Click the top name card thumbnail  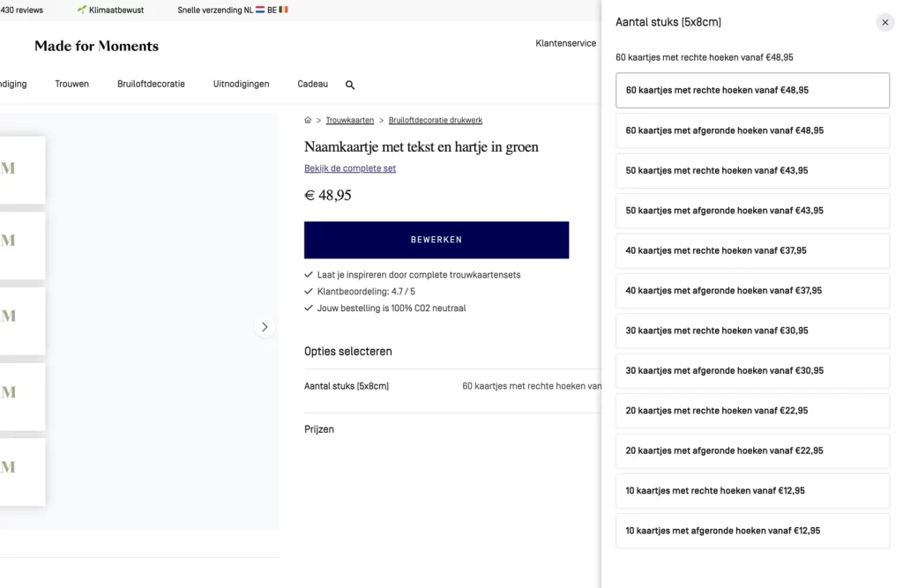point(22,169)
